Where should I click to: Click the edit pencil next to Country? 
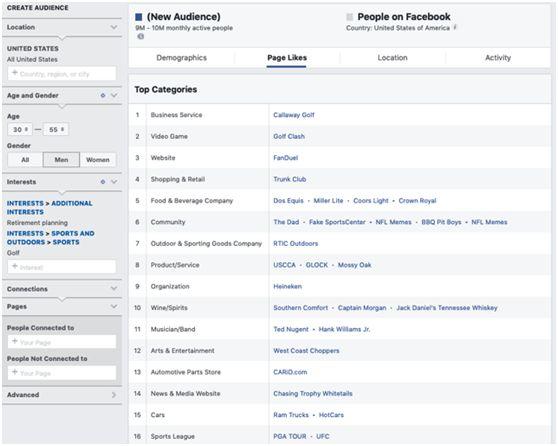point(455,27)
